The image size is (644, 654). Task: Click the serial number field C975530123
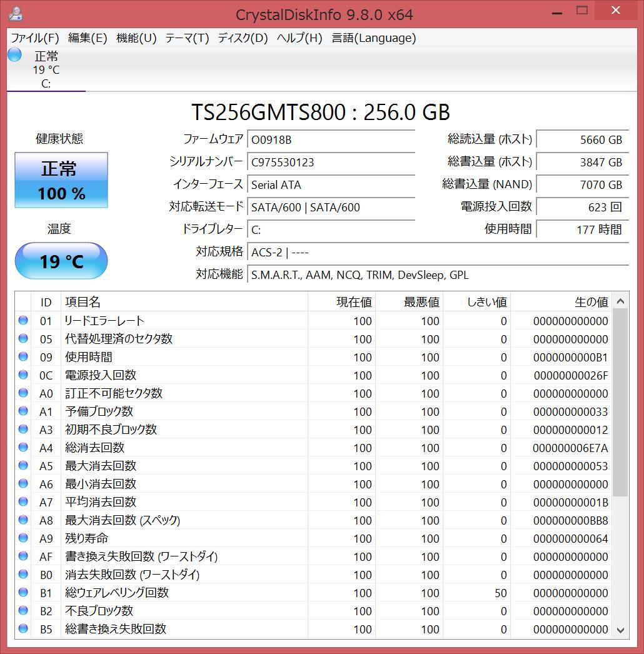point(331,162)
